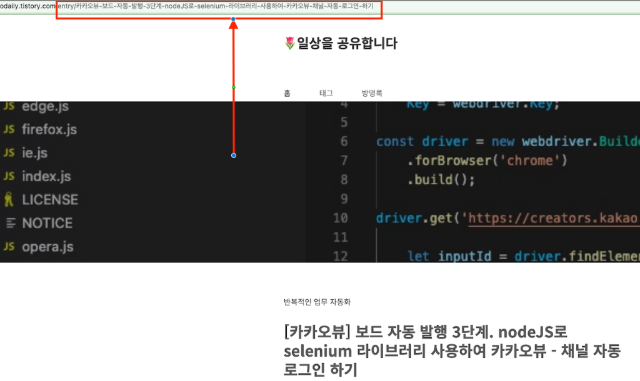The height and width of the screenshot is (381, 640).
Task: Click the browser URL address bar
Action: tap(320, 7)
